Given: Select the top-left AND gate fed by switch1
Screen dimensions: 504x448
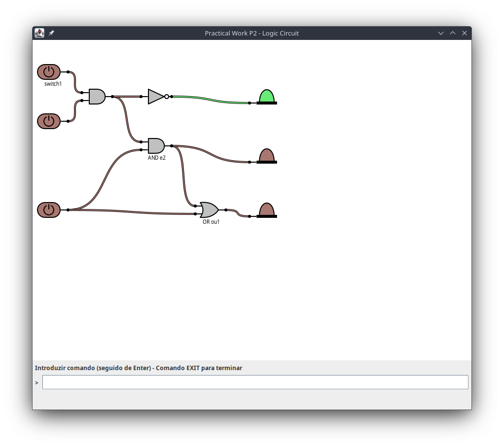Looking at the screenshot, I should click(97, 97).
